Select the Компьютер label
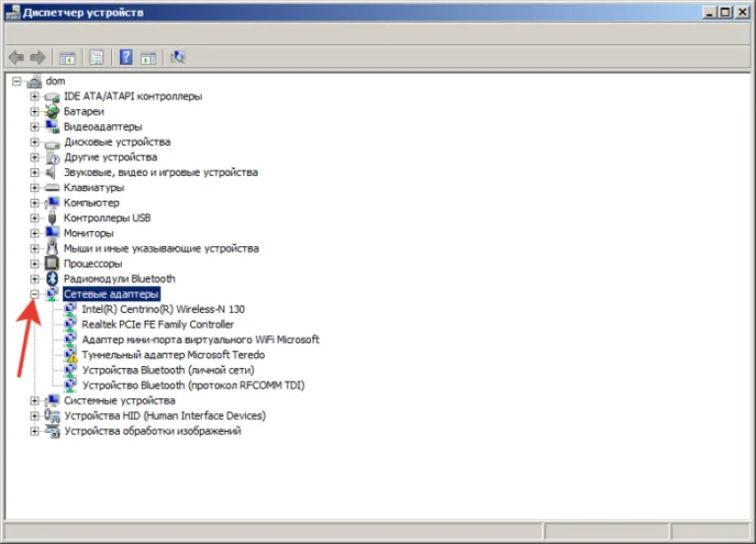 tap(92, 203)
